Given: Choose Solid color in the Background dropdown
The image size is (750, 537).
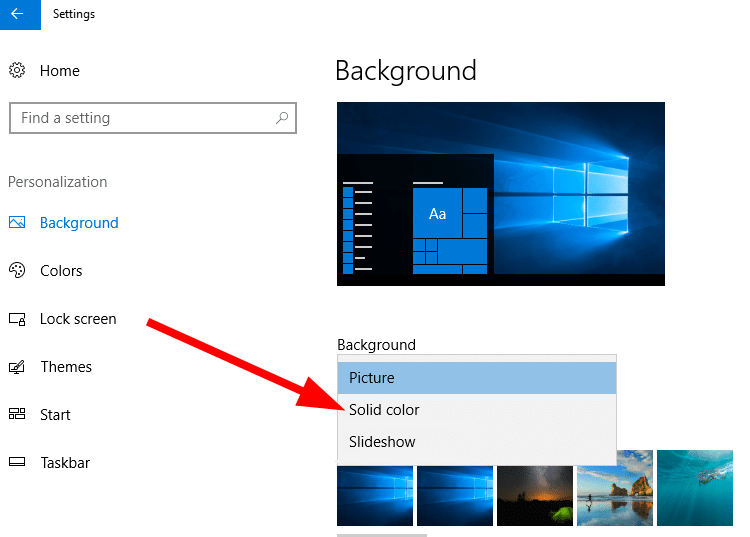Looking at the screenshot, I should tap(477, 410).
